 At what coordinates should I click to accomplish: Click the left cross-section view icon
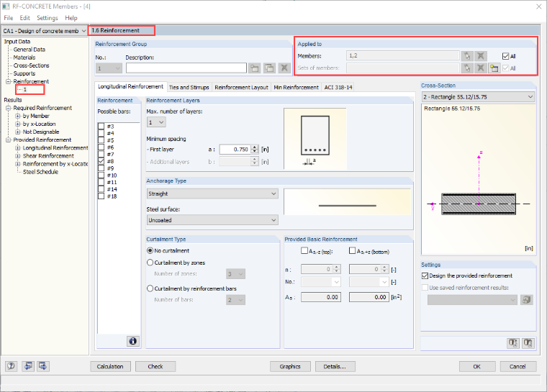pos(512,343)
